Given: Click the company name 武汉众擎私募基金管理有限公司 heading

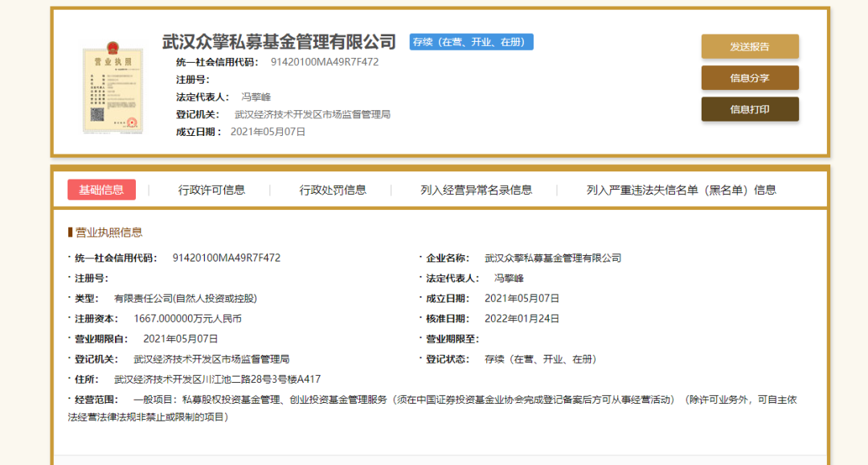Looking at the screenshot, I should click(277, 40).
